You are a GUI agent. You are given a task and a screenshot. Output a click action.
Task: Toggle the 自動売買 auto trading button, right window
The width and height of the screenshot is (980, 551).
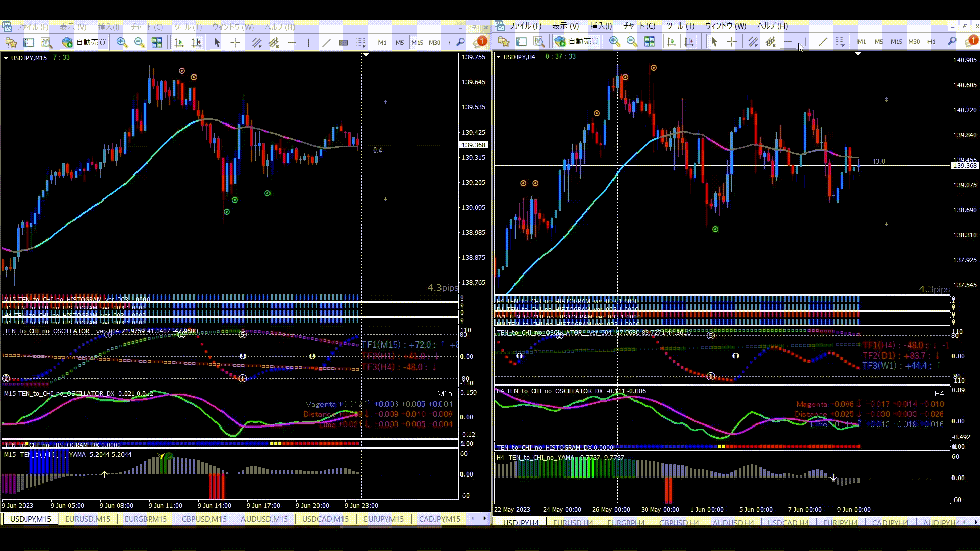pos(577,42)
